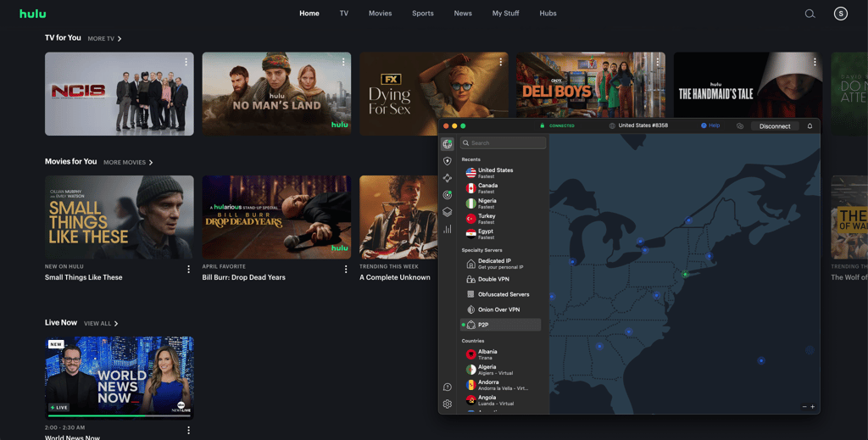Open the Bill Burr Drop Dead Years thumbnail
Image resolution: width=868 pixels, height=440 pixels.
[x=276, y=217]
